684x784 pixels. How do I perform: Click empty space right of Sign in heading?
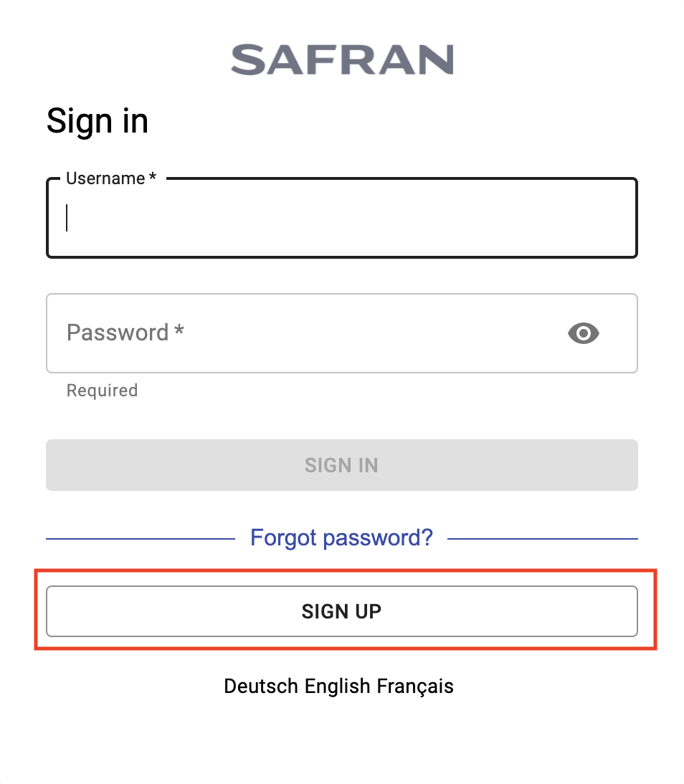tap(394, 120)
